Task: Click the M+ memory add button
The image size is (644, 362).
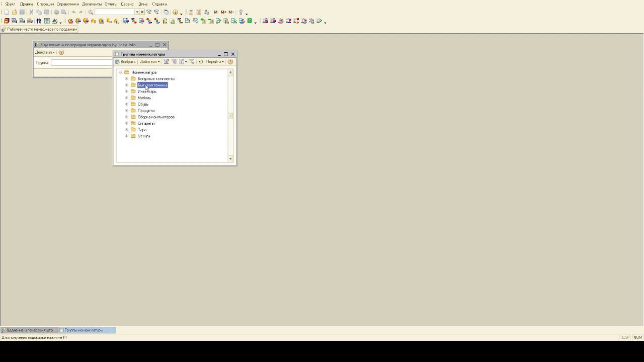Action: pos(223,12)
